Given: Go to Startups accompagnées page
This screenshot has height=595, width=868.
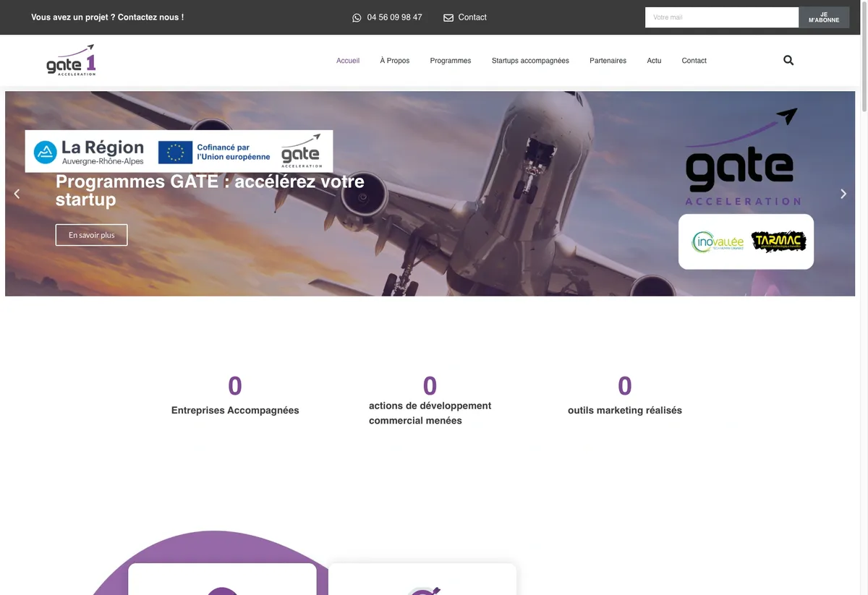Looking at the screenshot, I should click(x=530, y=61).
